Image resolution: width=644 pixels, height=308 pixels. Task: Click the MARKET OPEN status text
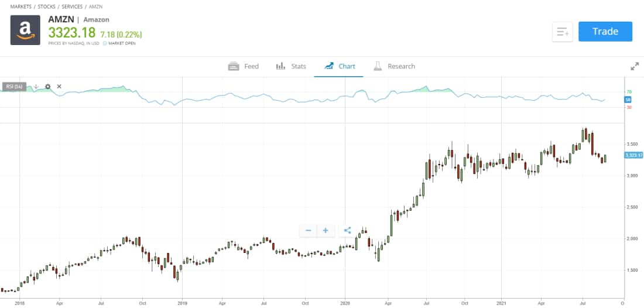pyautogui.click(x=122, y=43)
